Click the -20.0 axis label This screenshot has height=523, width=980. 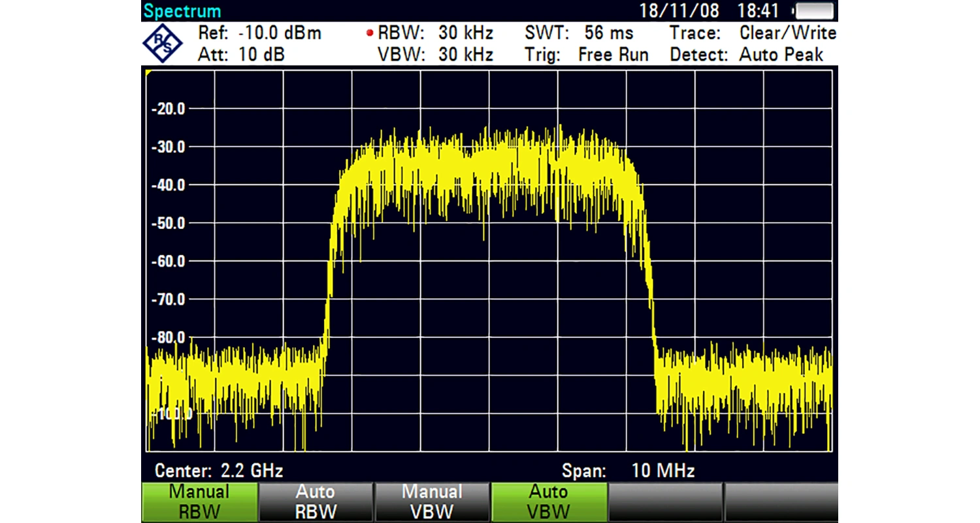(169, 109)
